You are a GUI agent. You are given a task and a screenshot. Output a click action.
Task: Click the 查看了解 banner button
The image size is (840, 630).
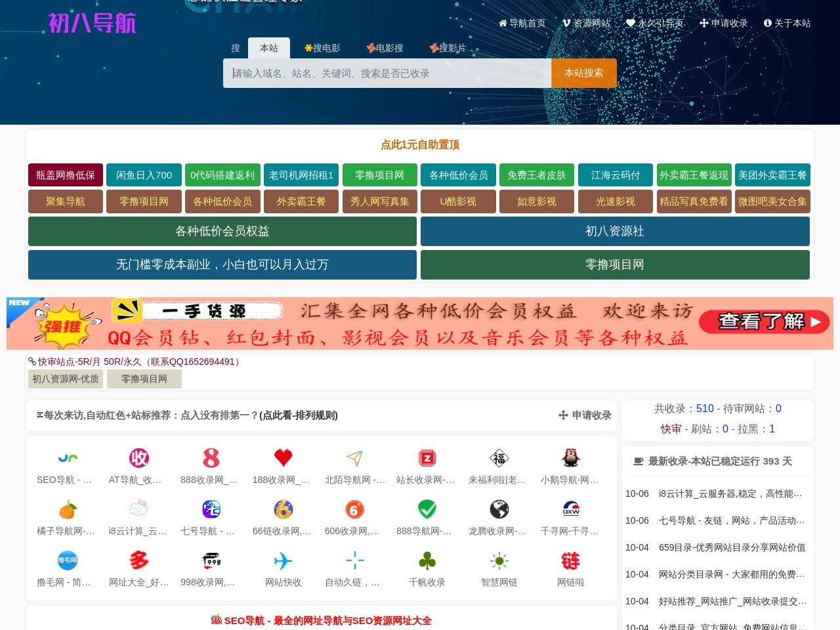click(763, 322)
